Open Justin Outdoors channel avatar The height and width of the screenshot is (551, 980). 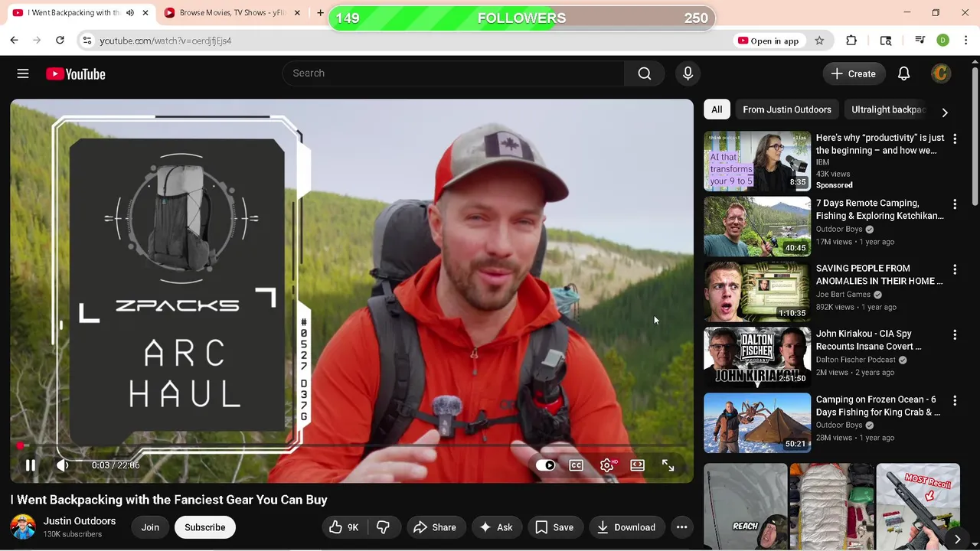[23, 527]
